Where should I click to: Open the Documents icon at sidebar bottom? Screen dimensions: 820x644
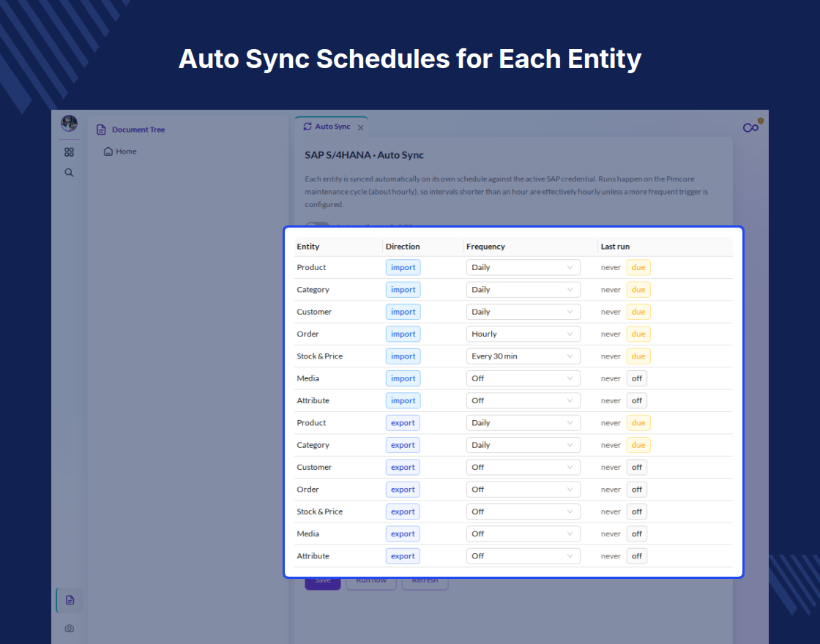pyautogui.click(x=70, y=600)
